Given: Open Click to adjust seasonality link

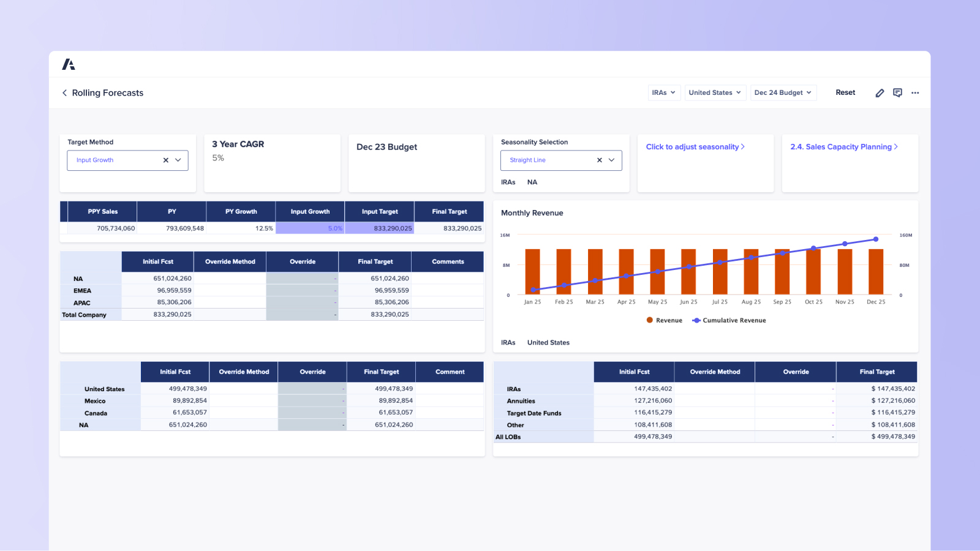Looking at the screenshot, I should pos(695,147).
